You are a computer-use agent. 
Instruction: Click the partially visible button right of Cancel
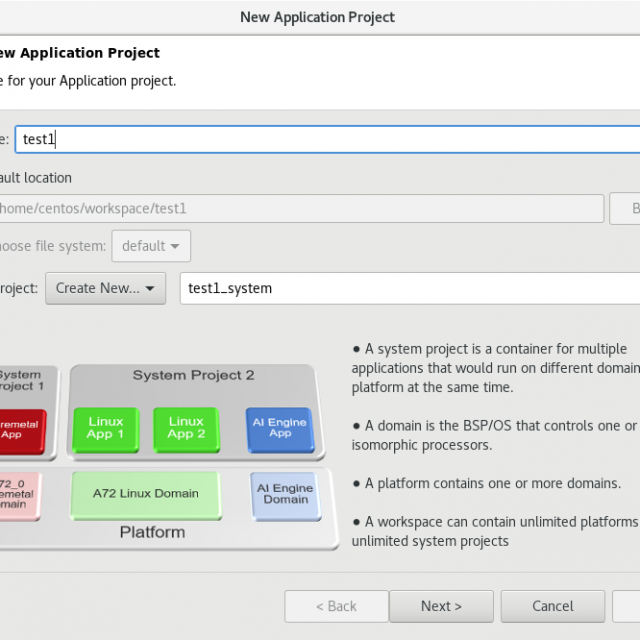click(x=627, y=606)
